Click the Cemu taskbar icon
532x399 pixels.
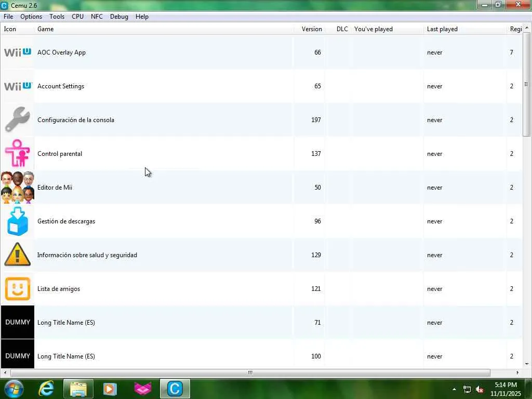click(x=175, y=389)
